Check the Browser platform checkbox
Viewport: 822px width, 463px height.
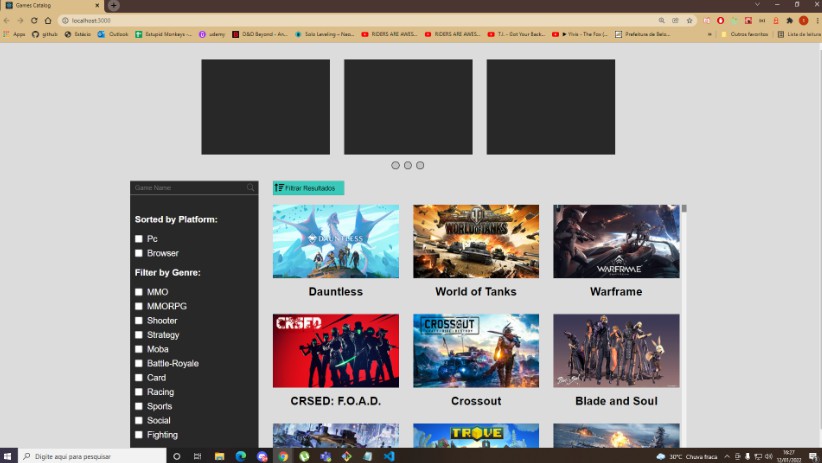coord(139,253)
